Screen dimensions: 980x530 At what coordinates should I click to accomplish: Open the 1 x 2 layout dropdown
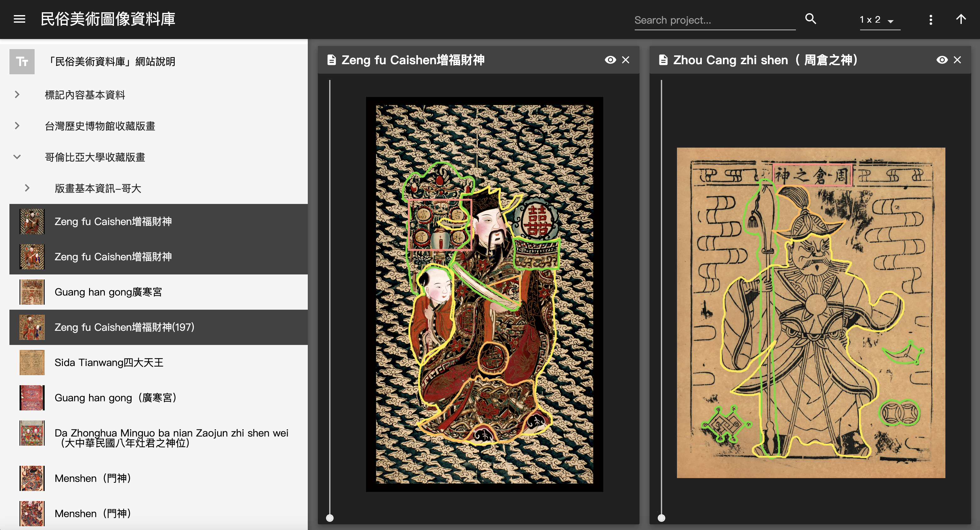coord(880,20)
